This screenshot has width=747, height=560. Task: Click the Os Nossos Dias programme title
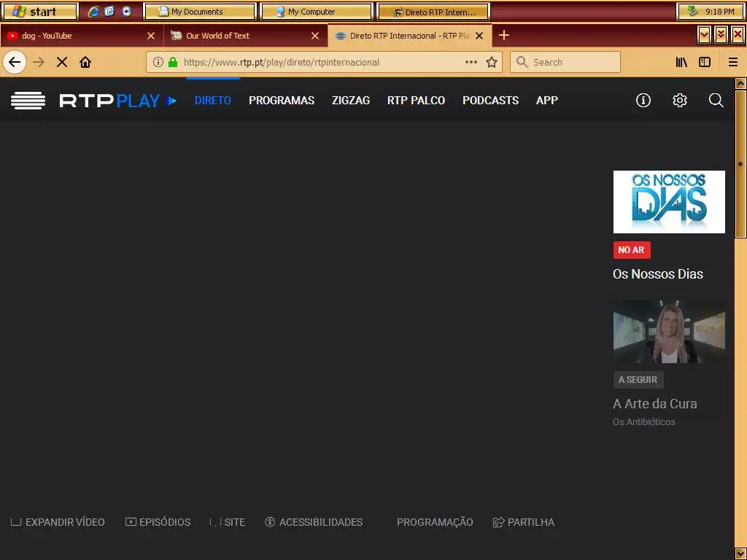click(x=658, y=274)
